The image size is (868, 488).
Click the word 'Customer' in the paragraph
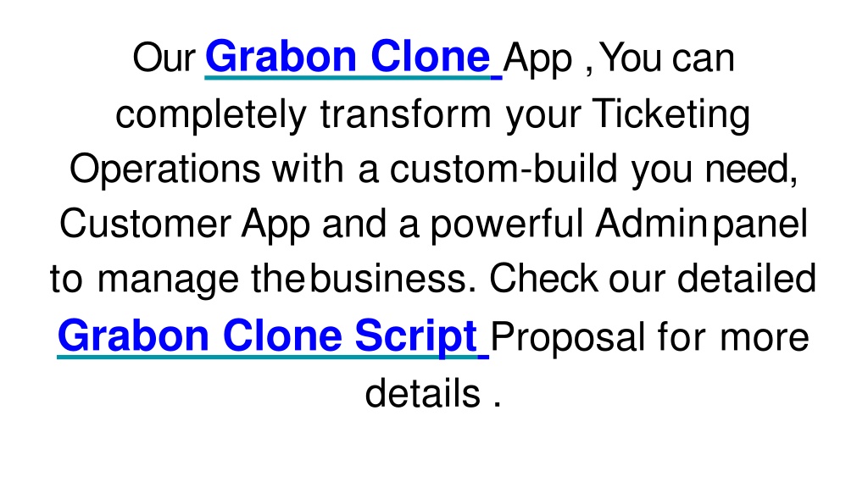(x=145, y=224)
